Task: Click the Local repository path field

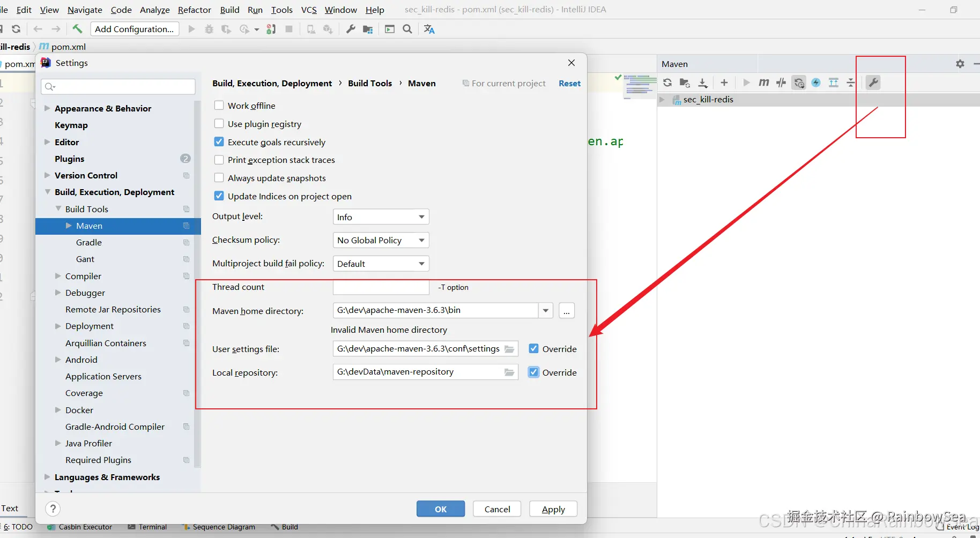Action: [426, 372]
